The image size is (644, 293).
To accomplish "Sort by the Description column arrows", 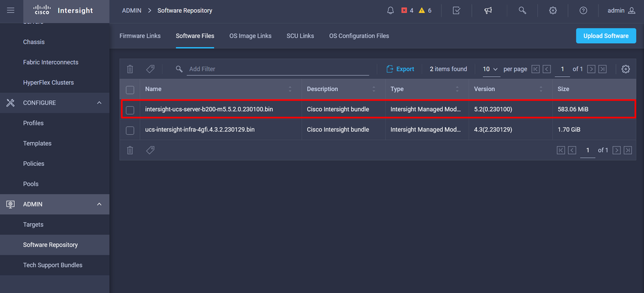I will pos(374,89).
